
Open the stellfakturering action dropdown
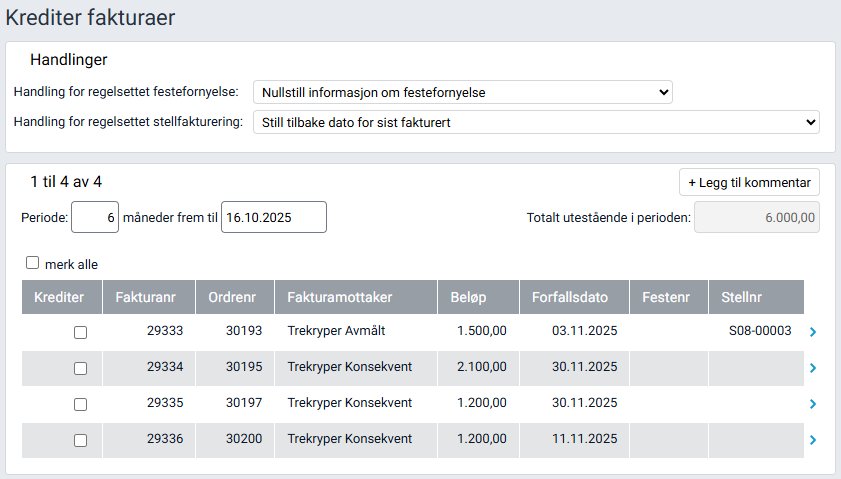tap(536, 122)
